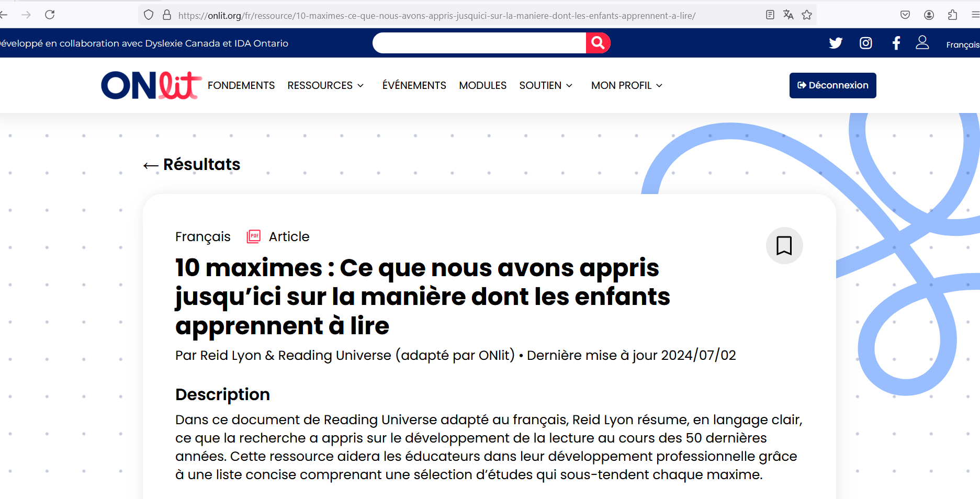The width and height of the screenshot is (980, 499).
Task: Expand the MON PROFIL dropdown chevron
Action: [x=659, y=86]
